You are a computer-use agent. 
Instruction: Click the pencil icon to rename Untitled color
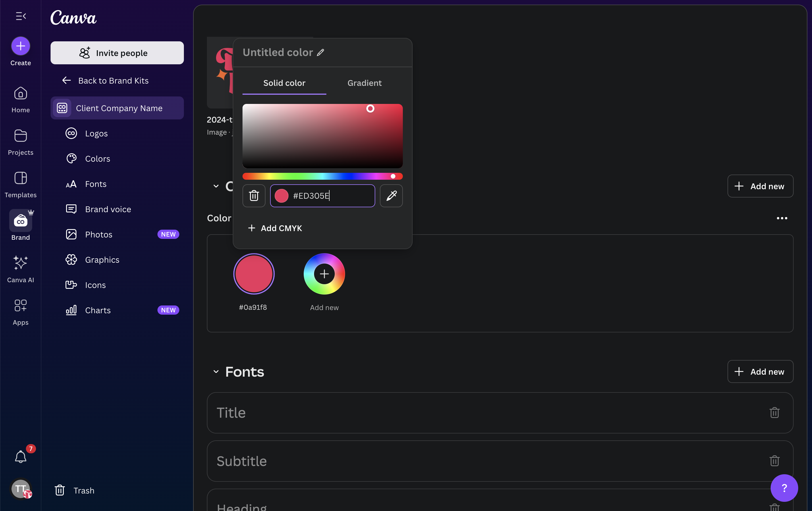320,53
